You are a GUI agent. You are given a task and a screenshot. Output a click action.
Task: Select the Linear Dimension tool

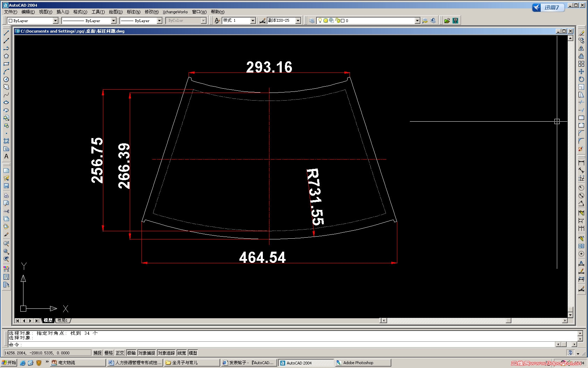pyautogui.click(x=581, y=163)
